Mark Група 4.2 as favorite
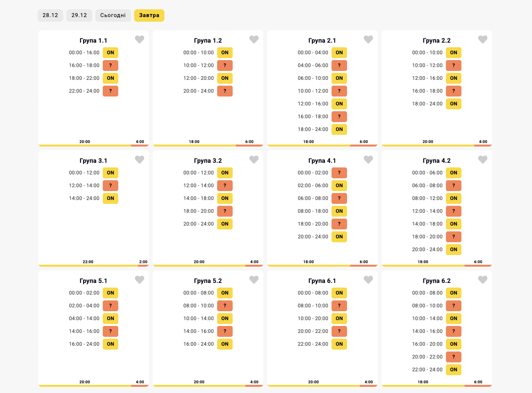Viewport: 532px width, 393px height. click(x=483, y=160)
